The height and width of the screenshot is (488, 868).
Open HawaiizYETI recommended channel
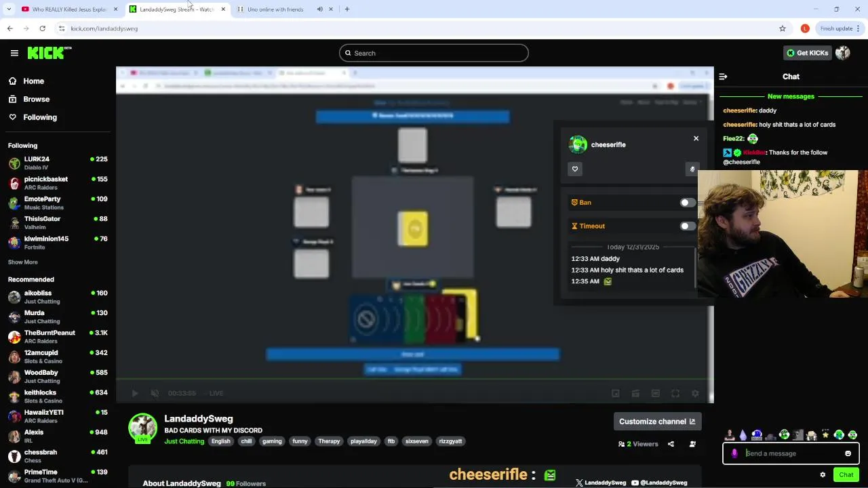point(58,416)
